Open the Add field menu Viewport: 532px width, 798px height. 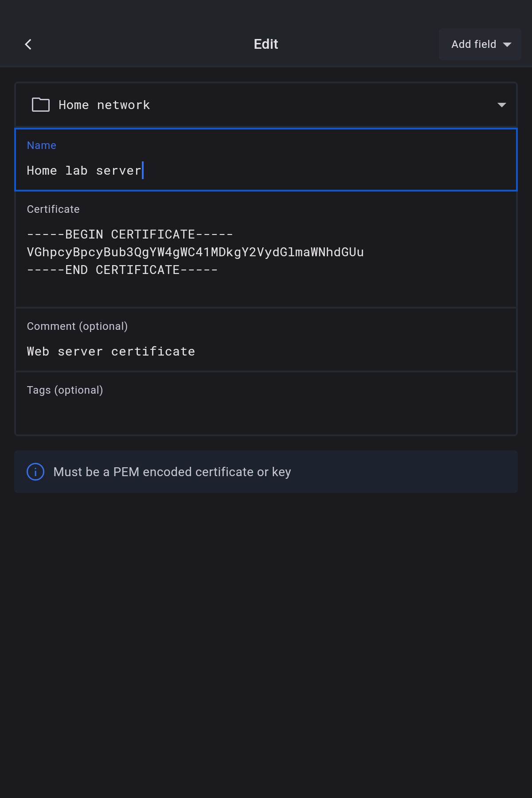tap(473, 44)
